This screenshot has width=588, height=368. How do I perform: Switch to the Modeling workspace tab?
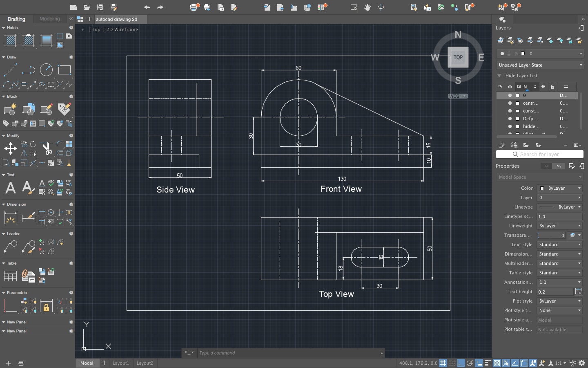49,19
